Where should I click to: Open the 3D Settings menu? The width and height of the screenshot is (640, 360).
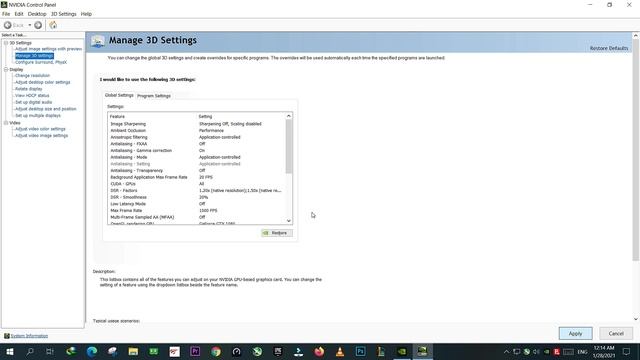63,14
